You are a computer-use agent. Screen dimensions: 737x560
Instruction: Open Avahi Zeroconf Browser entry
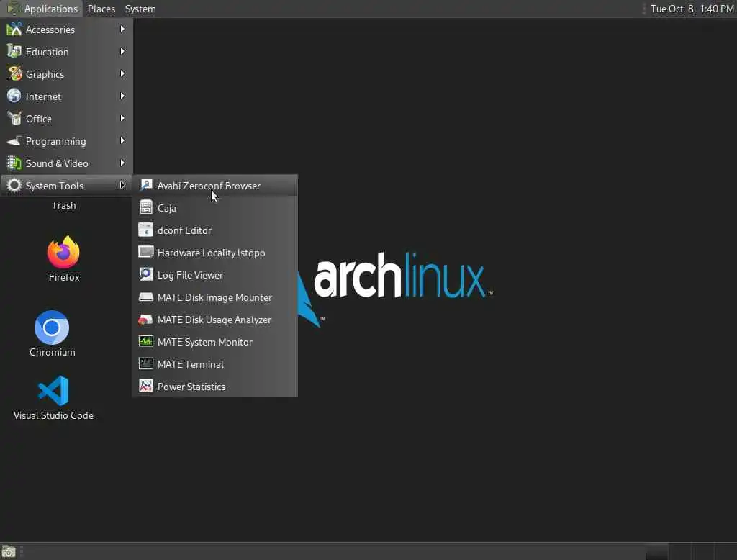click(214, 185)
